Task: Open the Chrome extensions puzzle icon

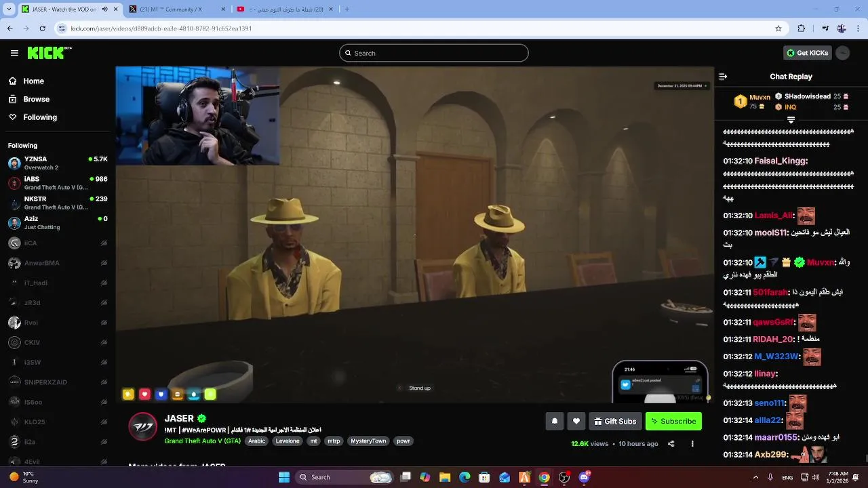Action: [x=802, y=28]
